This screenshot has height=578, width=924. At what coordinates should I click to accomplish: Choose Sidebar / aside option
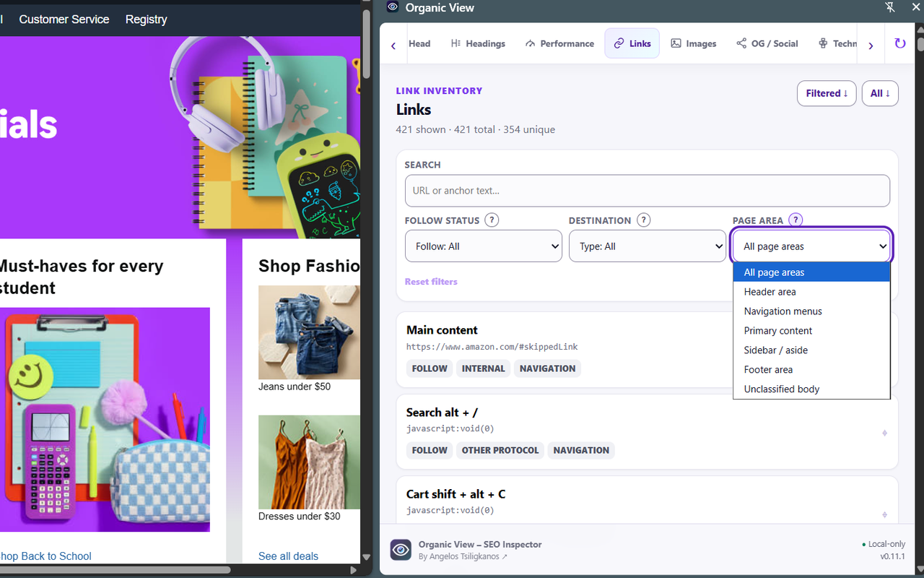tap(811, 350)
